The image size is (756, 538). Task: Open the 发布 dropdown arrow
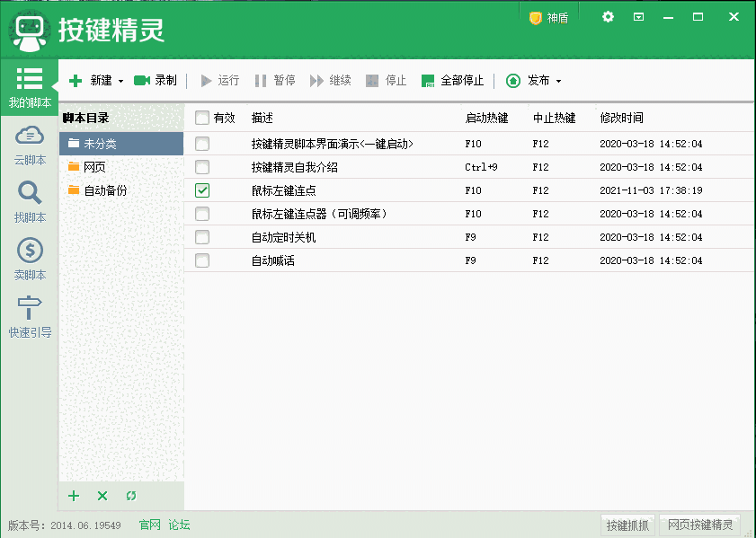[556, 80]
